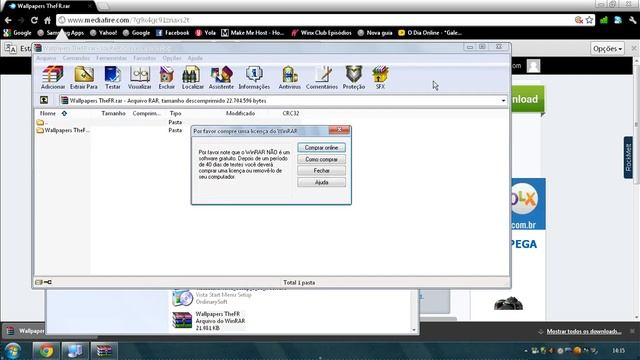Click the Comprar online button
This screenshot has width=640, height=360.
point(322,147)
